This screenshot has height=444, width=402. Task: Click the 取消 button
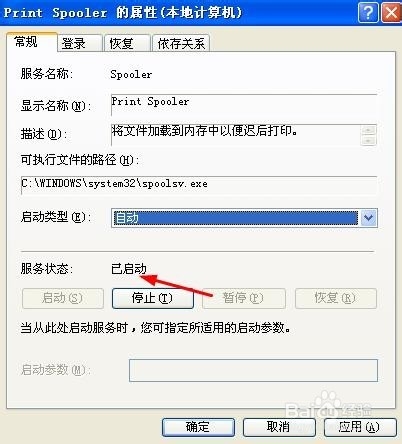[279, 427]
